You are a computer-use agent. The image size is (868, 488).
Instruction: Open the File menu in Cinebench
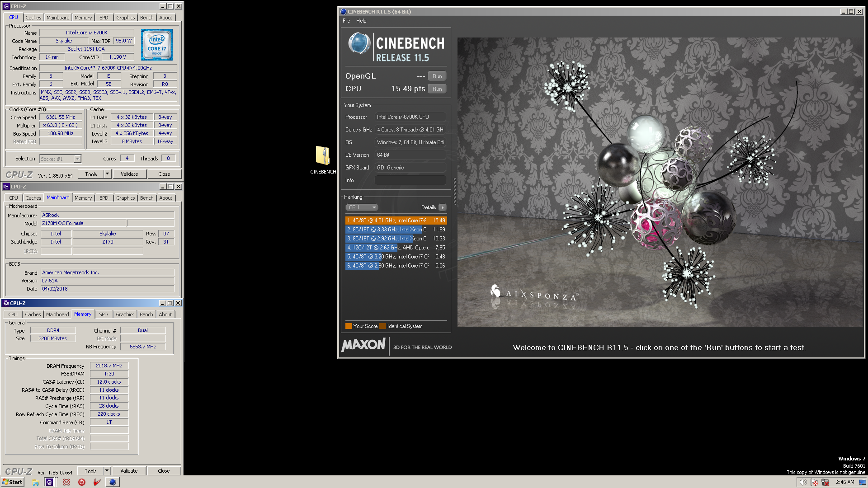click(x=346, y=21)
